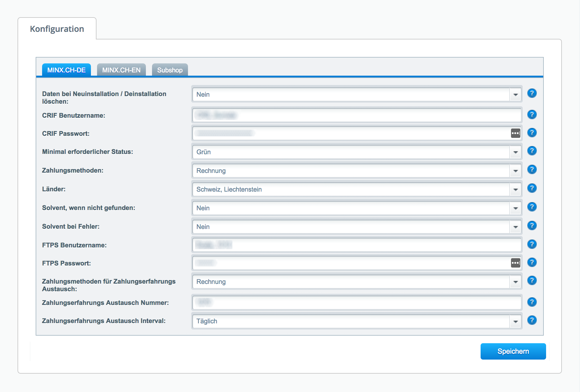Show help for Zahlungserfahrungs Austausch Nummer
The width and height of the screenshot is (580, 392).
[532, 302]
